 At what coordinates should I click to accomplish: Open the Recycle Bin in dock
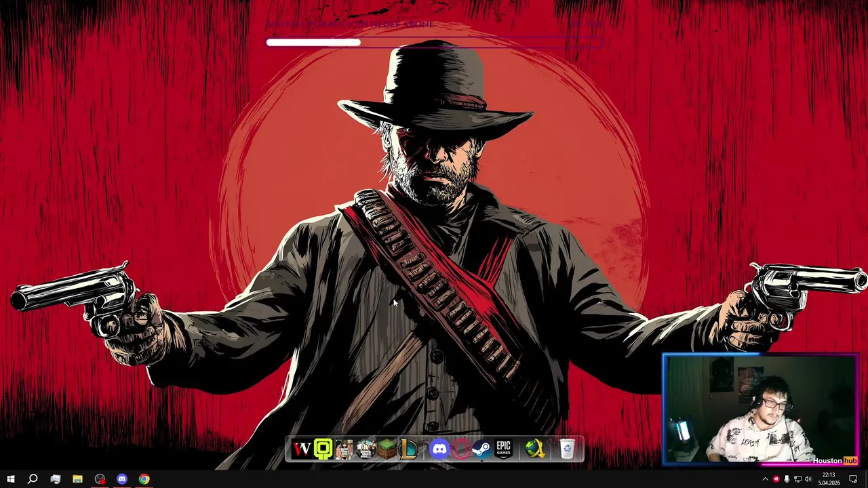[567, 449]
